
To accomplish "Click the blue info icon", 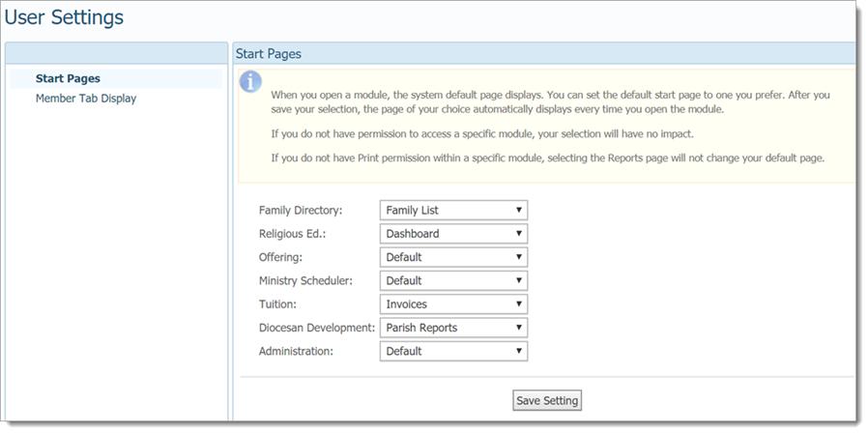I will [x=251, y=81].
